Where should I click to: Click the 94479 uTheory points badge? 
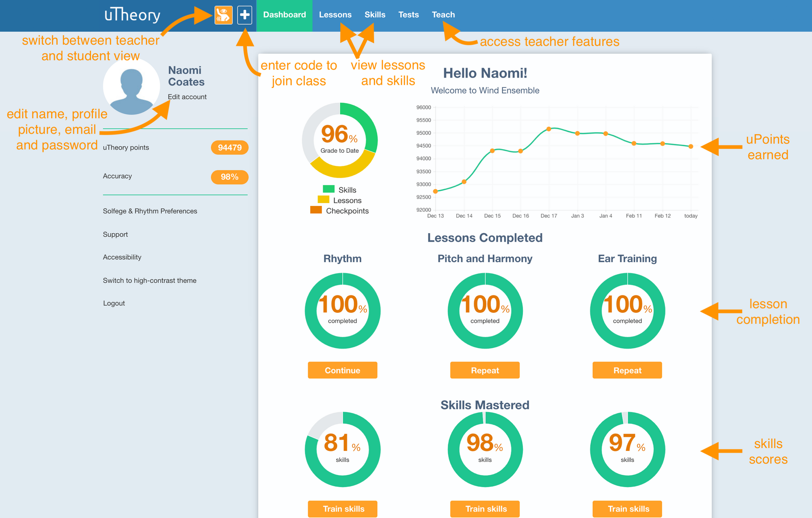pyautogui.click(x=229, y=147)
